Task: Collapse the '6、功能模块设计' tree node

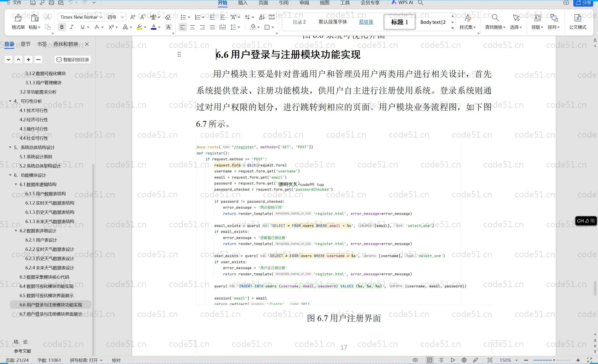Action: tap(10, 175)
